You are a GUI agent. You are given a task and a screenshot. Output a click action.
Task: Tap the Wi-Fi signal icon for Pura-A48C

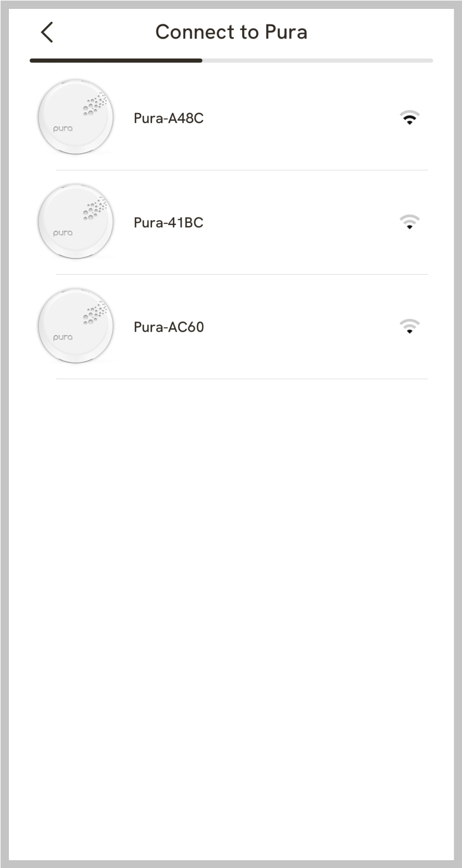tap(410, 118)
